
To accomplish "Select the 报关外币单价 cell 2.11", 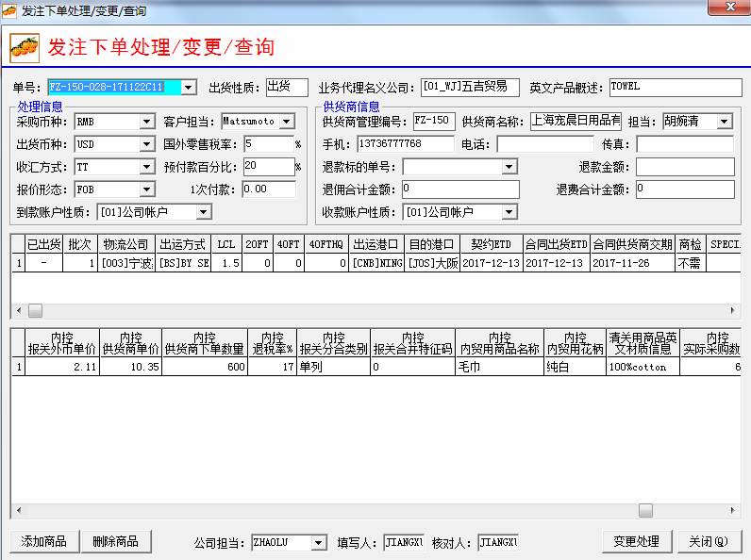I will click(61, 367).
